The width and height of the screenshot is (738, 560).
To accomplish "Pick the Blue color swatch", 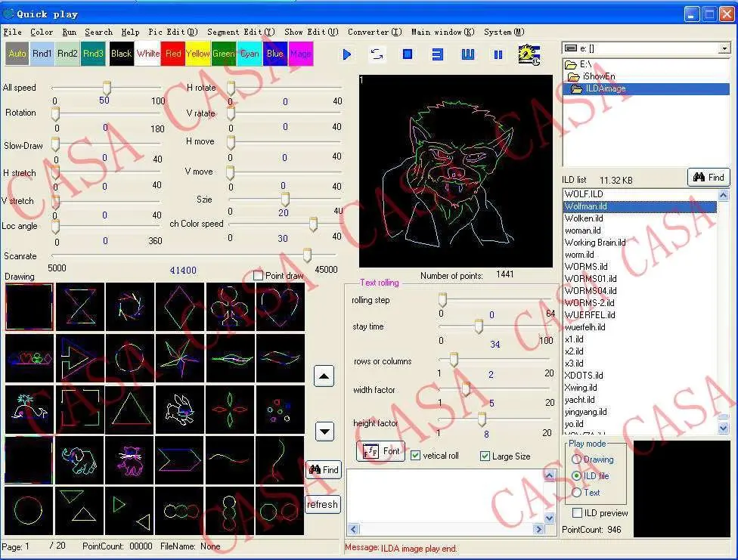I will point(275,54).
